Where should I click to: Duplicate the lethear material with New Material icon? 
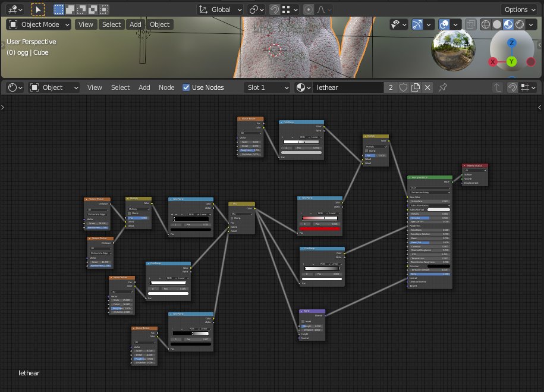coord(416,87)
